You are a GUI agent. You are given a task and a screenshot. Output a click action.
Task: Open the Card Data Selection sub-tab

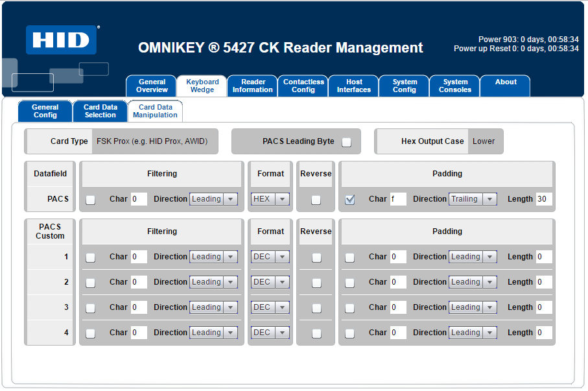(100, 111)
